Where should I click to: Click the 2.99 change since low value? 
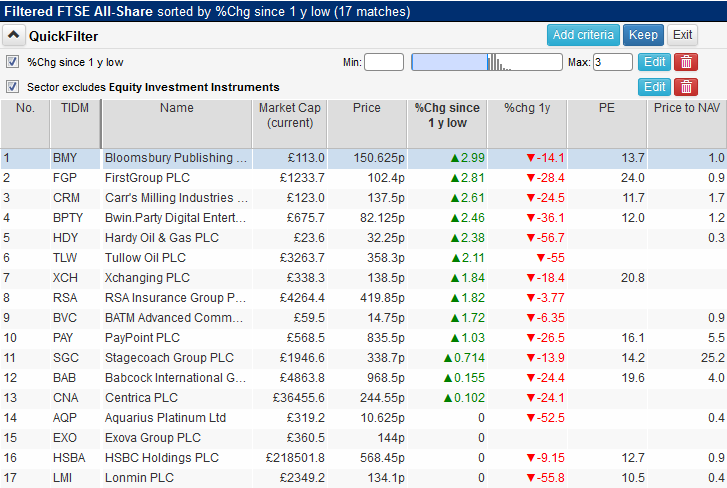[467, 158]
